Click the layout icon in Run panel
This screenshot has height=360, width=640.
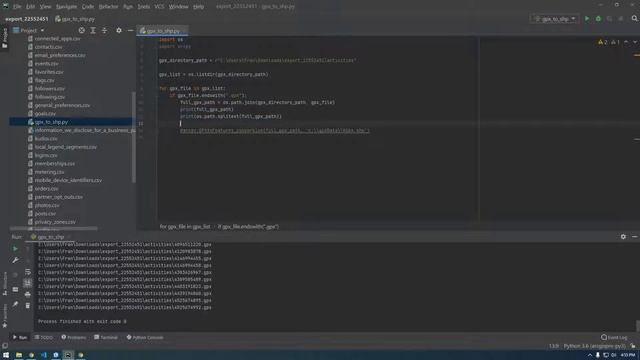pos(15,289)
